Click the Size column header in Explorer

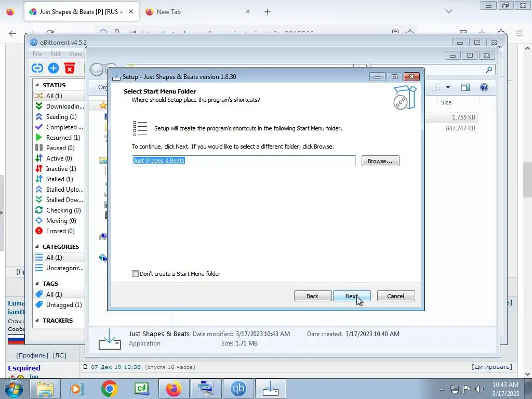point(446,102)
